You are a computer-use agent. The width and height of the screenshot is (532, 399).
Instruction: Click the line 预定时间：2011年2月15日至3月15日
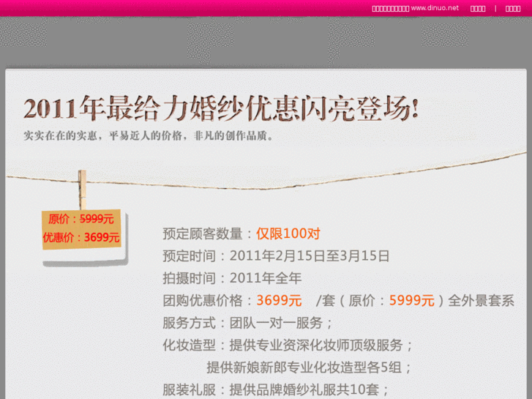point(276,256)
